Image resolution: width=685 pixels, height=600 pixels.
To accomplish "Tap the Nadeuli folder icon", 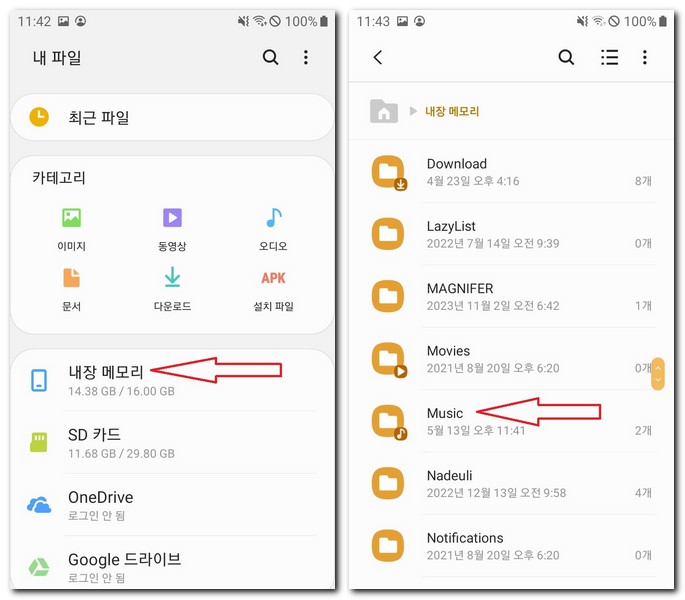I will [x=387, y=483].
